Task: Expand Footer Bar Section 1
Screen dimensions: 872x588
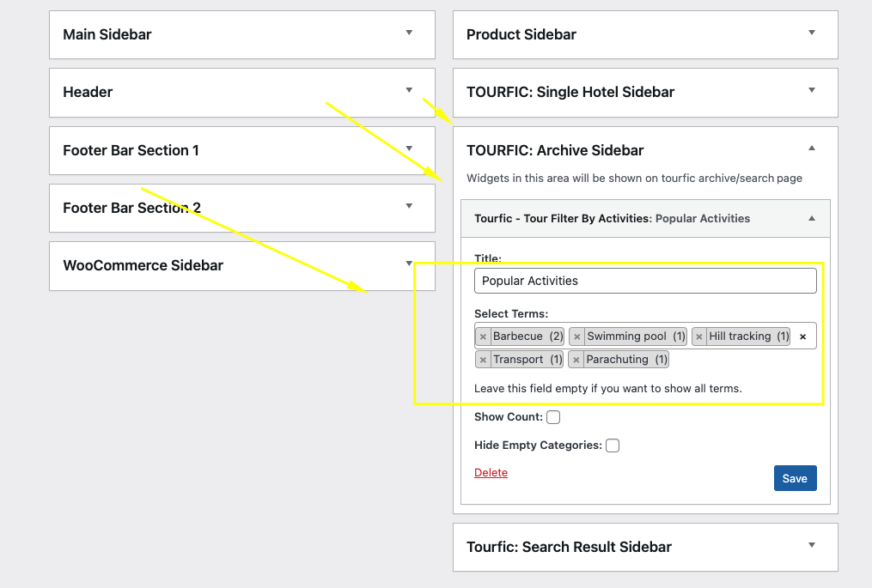Action: 409,149
